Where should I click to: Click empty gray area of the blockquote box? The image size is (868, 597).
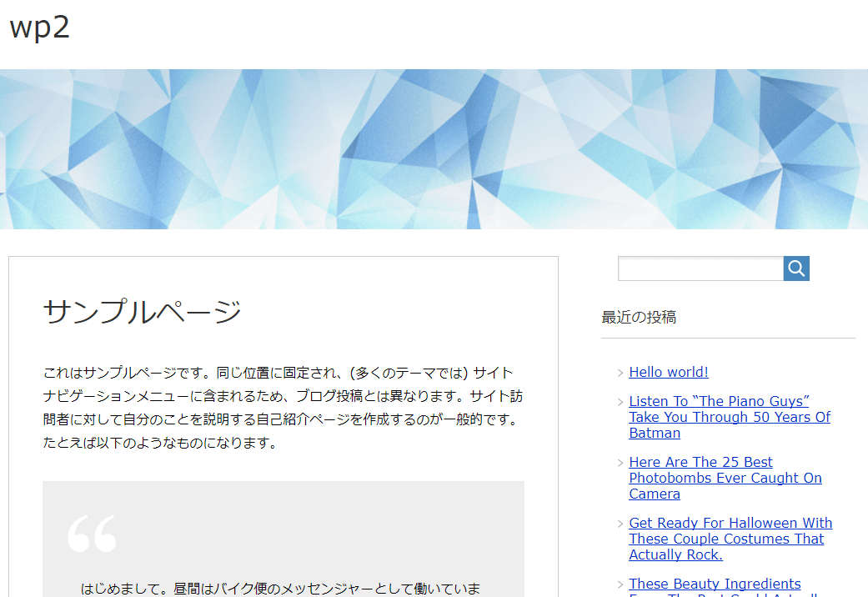pyautogui.click(x=334, y=525)
